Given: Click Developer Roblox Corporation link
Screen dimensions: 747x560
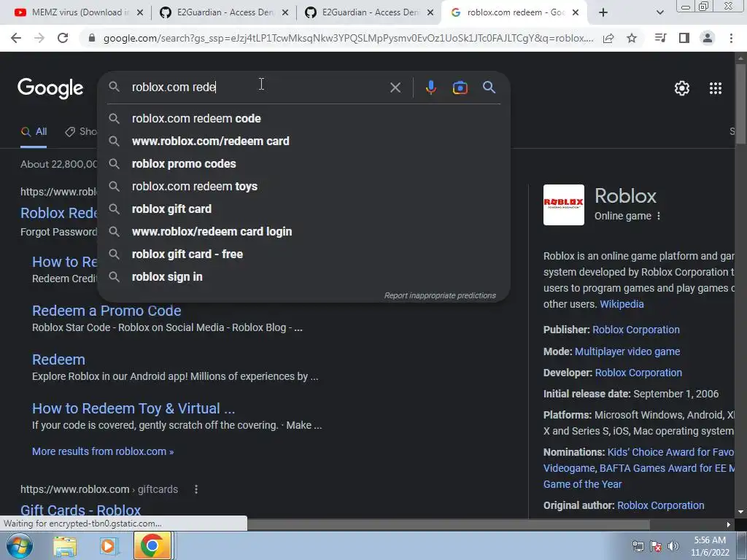Looking at the screenshot, I should point(638,373).
